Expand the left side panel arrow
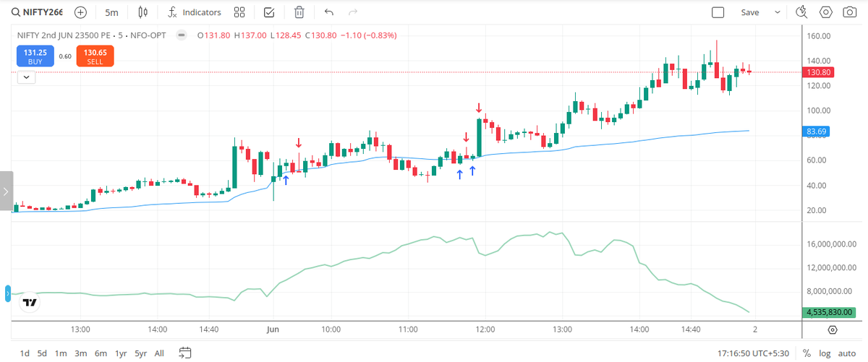This screenshot has height=362, width=868. tap(6, 192)
